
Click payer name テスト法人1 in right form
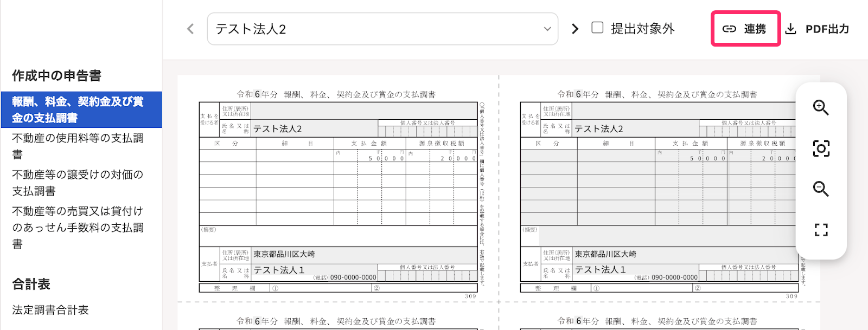point(600,270)
